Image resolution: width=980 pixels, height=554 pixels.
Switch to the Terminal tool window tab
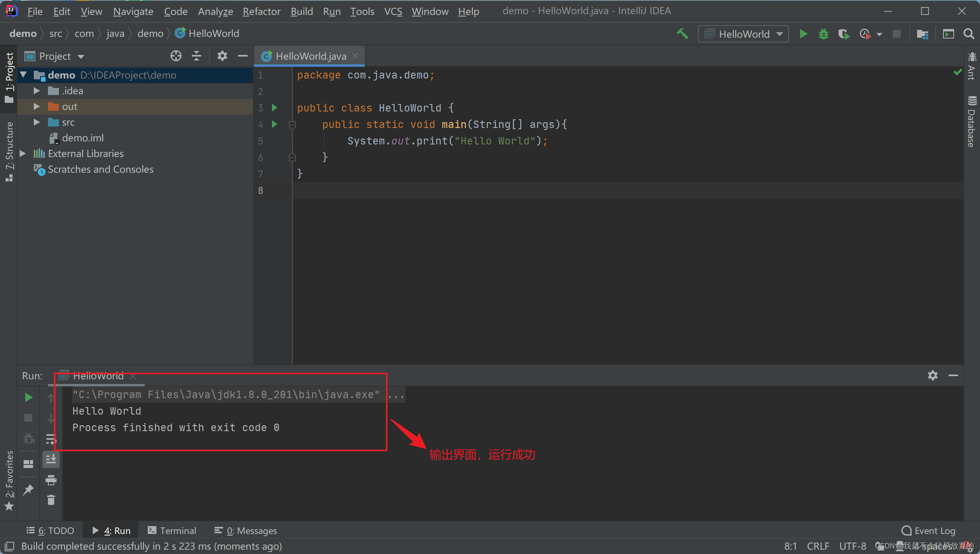pyautogui.click(x=172, y=530)
